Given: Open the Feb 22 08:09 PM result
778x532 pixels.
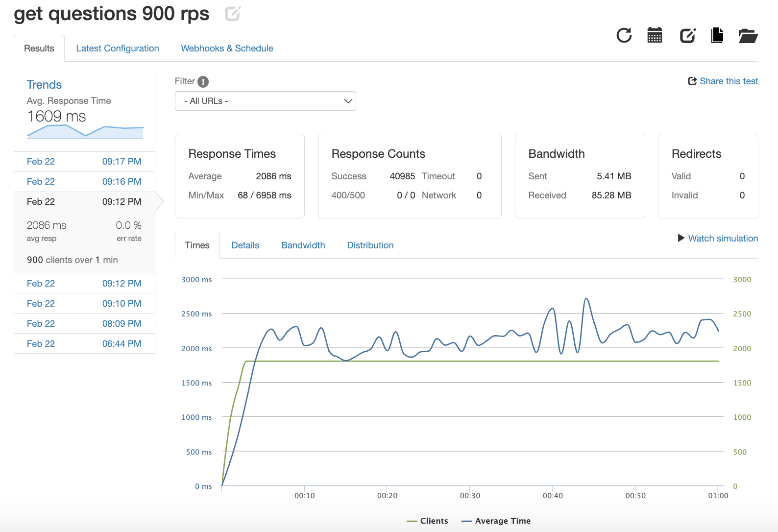Looking at the screenshot, I should tap(84, 324).
